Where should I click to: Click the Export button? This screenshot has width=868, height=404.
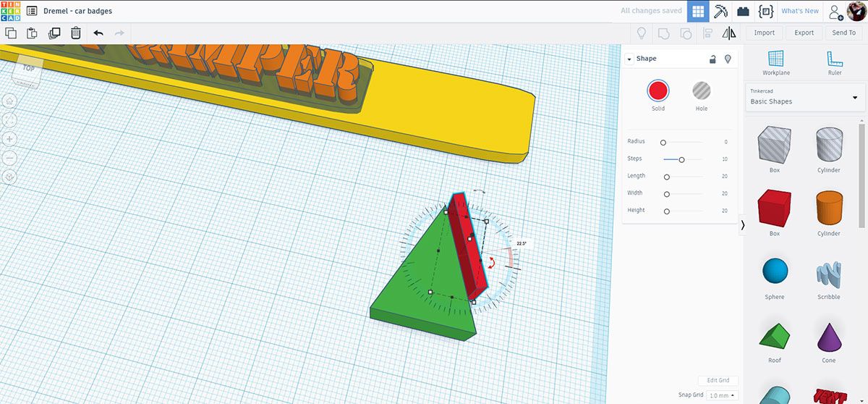pos(804,33)
